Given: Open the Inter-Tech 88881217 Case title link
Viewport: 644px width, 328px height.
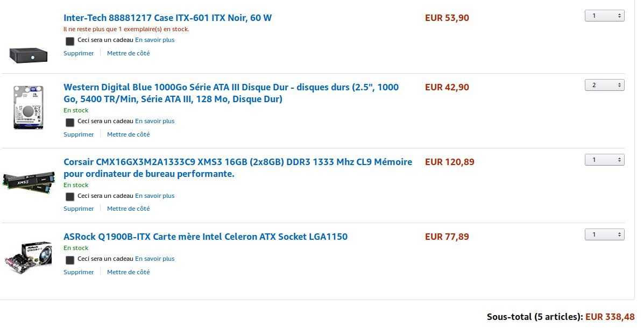Looking at the screenshot, I should [x=167, y=18].
